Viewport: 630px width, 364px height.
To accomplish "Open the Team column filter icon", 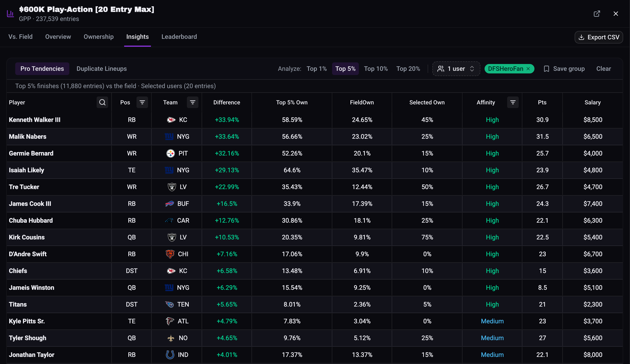I will (x=193, y=102).
